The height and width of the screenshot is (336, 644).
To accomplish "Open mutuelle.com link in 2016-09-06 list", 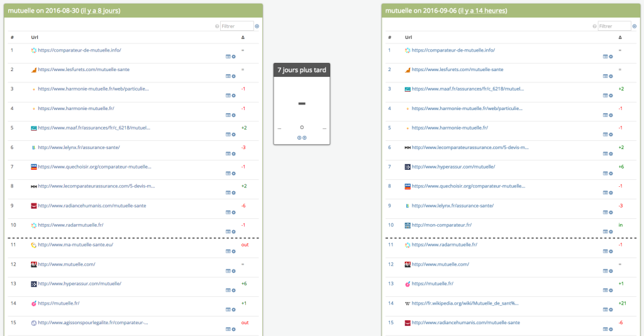I will pyautogui.click(x=440, y=264).
